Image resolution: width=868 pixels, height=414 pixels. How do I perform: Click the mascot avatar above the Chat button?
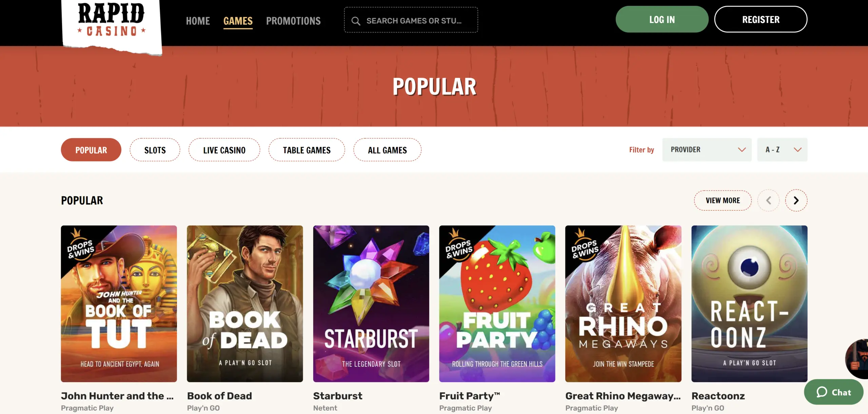[x=857, y=358]
